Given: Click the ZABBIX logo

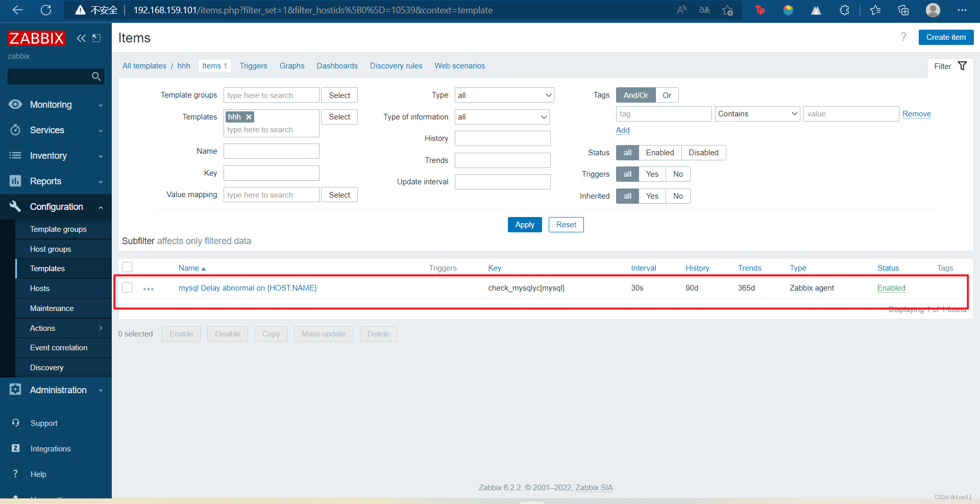Looking at the screenshot, I should 37,38.
